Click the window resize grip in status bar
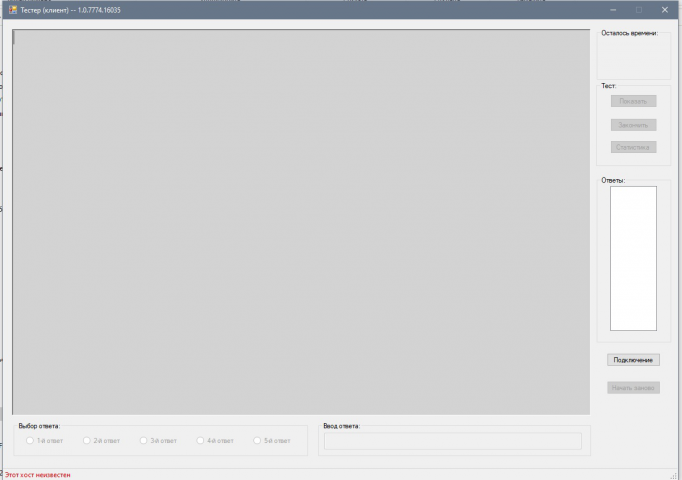 (674, 475)
